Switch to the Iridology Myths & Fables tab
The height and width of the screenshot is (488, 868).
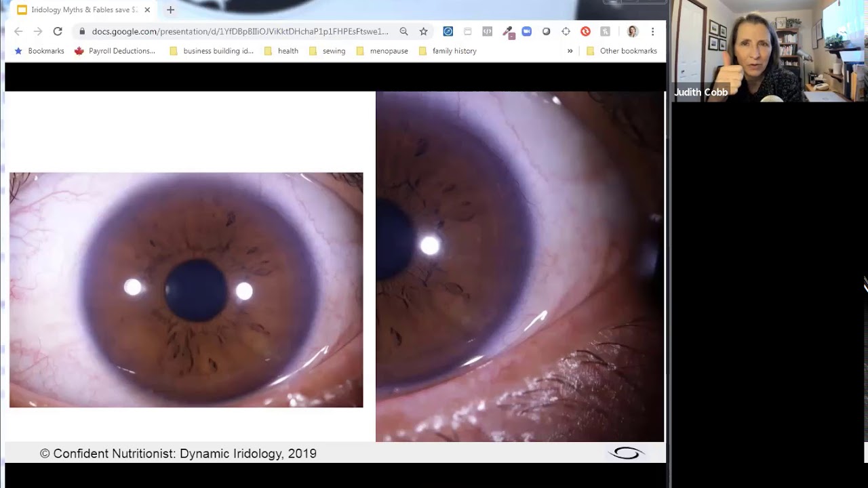pyautogui.click(x=83, y=9)
